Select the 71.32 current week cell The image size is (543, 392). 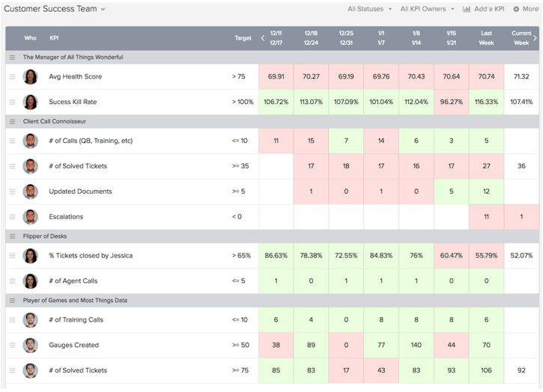tap(521, 77)
